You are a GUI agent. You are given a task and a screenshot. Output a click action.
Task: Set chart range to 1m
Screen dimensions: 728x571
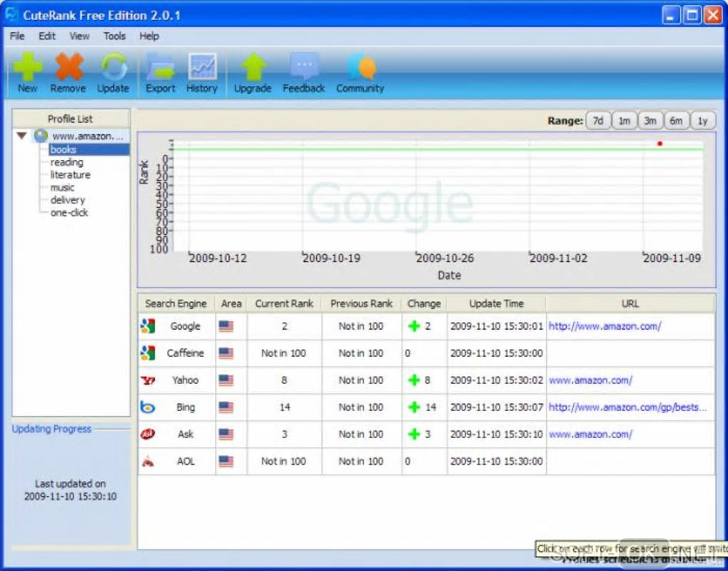point(624,121)
